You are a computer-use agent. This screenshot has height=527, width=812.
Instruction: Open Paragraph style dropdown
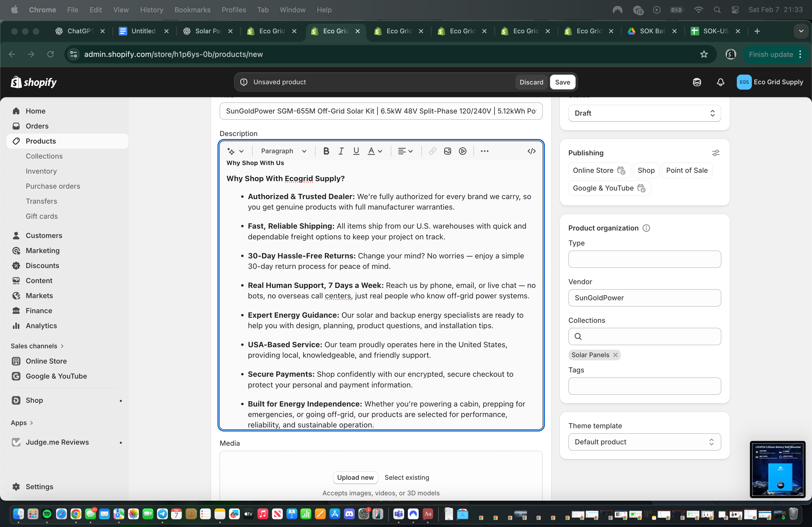284,151
